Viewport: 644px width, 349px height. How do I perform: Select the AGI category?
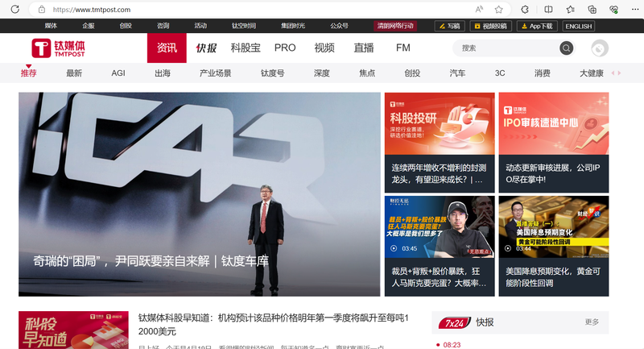pyautogui.click(x=118, y=73)
